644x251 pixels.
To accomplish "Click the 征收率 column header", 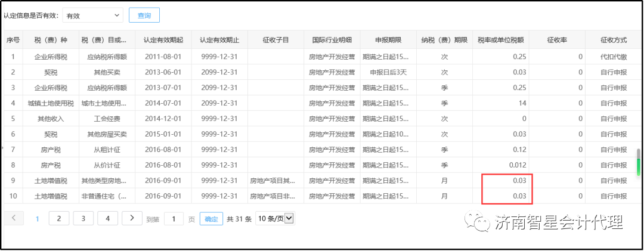I will [557, 40].
